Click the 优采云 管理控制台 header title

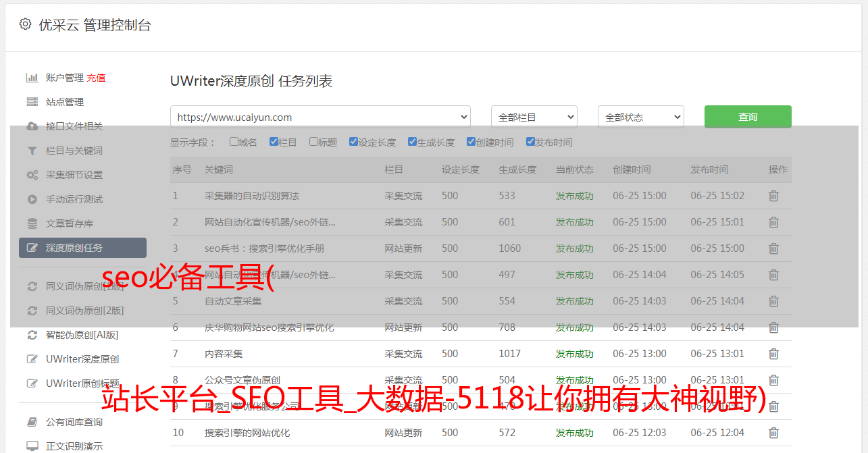point(95,25)
